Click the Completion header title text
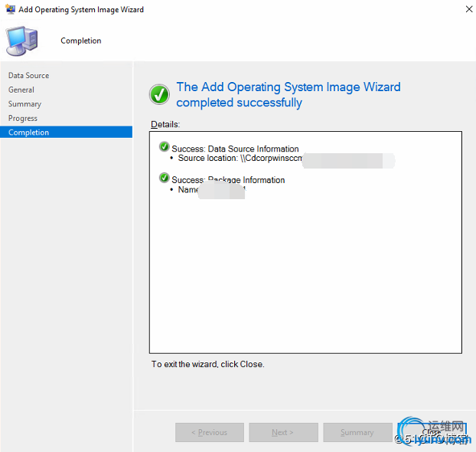The width and height of the screenshot is (476, 452). [x=81, y=41]
